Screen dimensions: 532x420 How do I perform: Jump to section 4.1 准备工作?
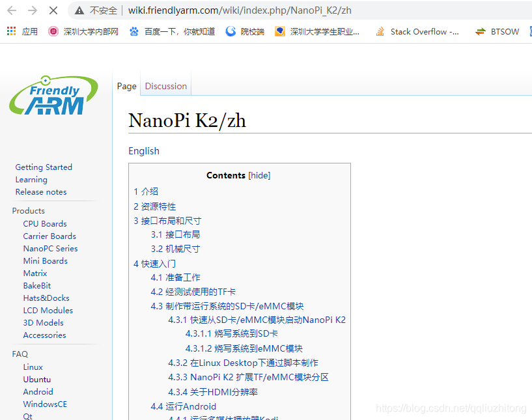pos(175,277)
